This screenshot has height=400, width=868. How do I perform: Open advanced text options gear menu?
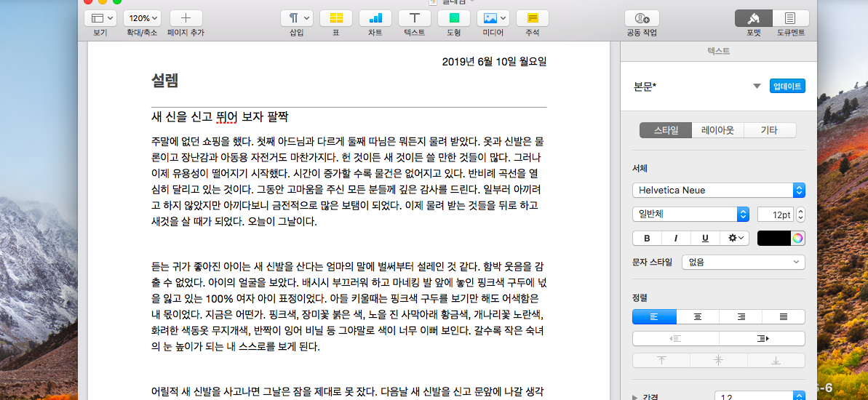pyautogui.click(x=735, y=239)
